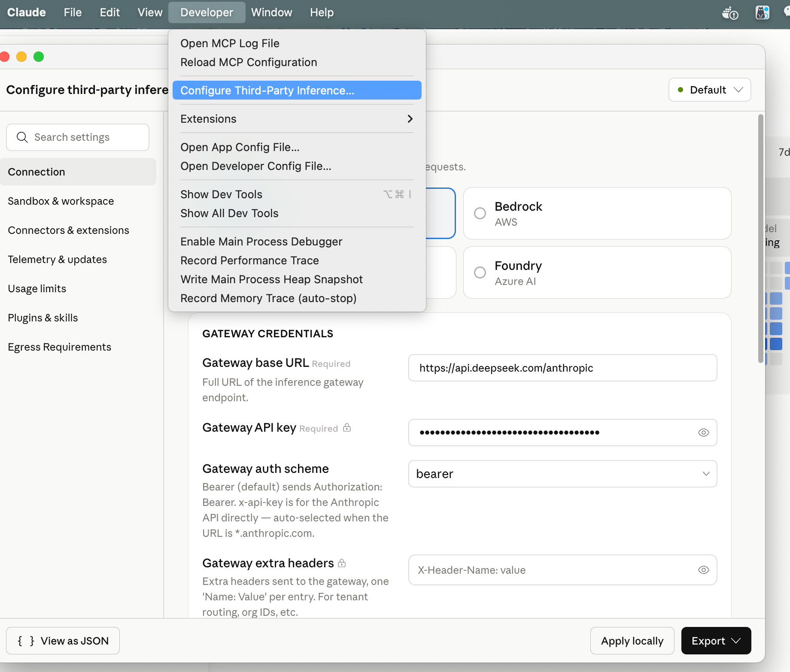Click the search magnifier icon in settings
Image resolution: width=790 pixels, height=672 pixels.
click(22, 137)
